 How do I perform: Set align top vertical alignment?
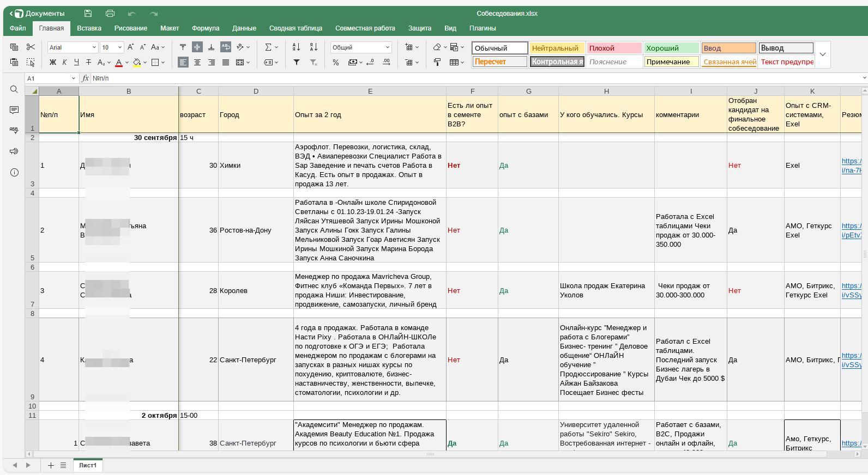tap(183, 47)
